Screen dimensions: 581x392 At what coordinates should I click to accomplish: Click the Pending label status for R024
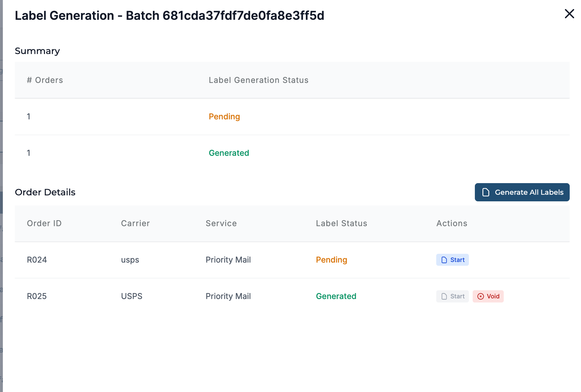tap(331, 260)
